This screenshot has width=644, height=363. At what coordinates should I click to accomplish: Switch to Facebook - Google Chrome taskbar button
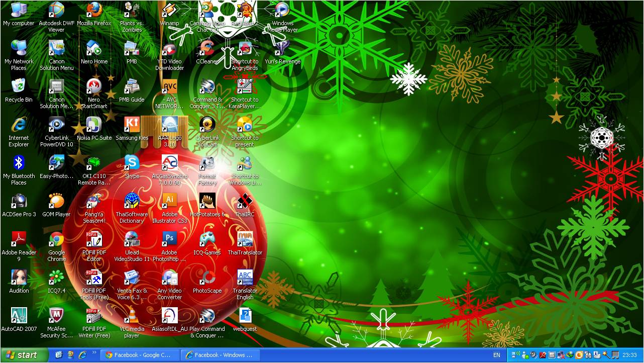click(x=140, y=355)
